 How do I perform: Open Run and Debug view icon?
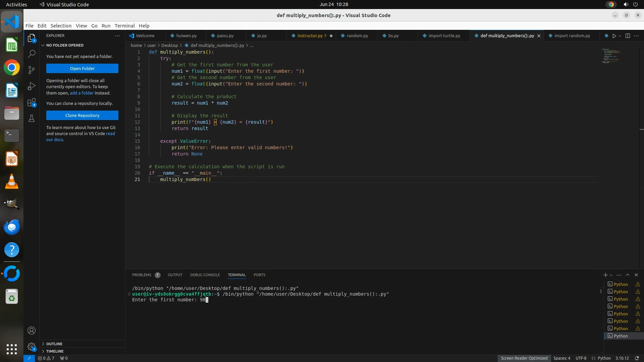(x=32, y=86)
